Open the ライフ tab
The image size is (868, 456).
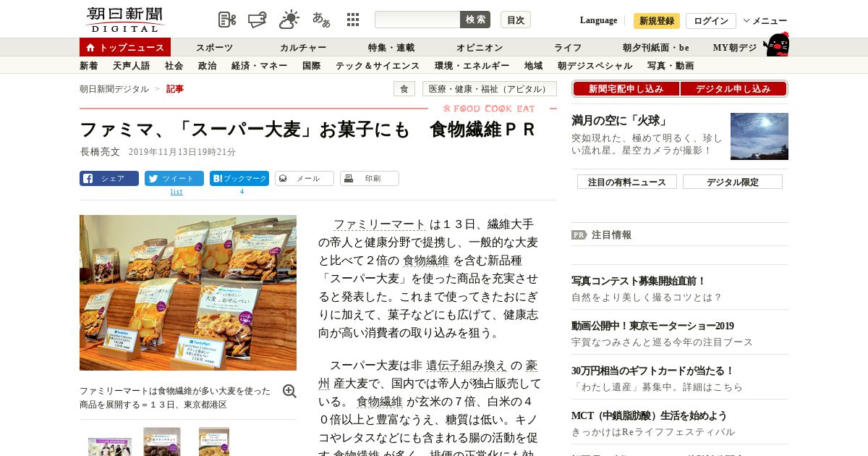[568, 48]
